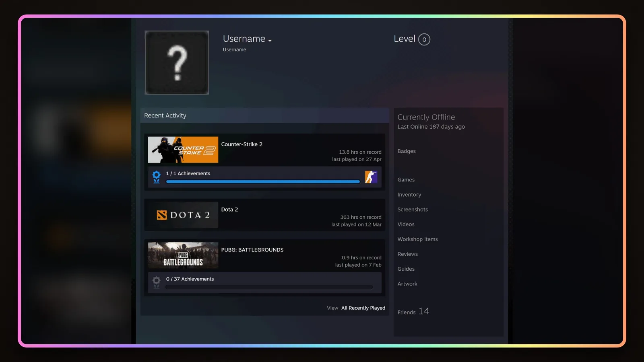View All Recently Played games
The image size is (644, 362).
tap(363, 308)
